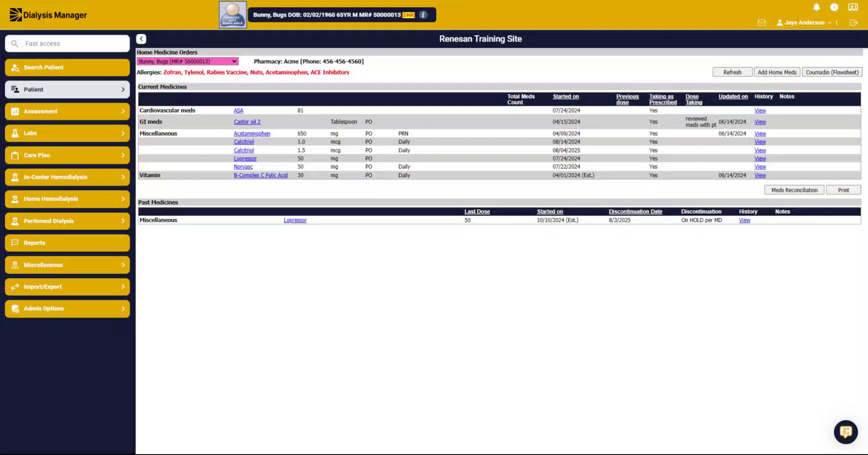Open B-Complex C Folic Acid link
The image size is (868, 455).
tap(260, 175)
